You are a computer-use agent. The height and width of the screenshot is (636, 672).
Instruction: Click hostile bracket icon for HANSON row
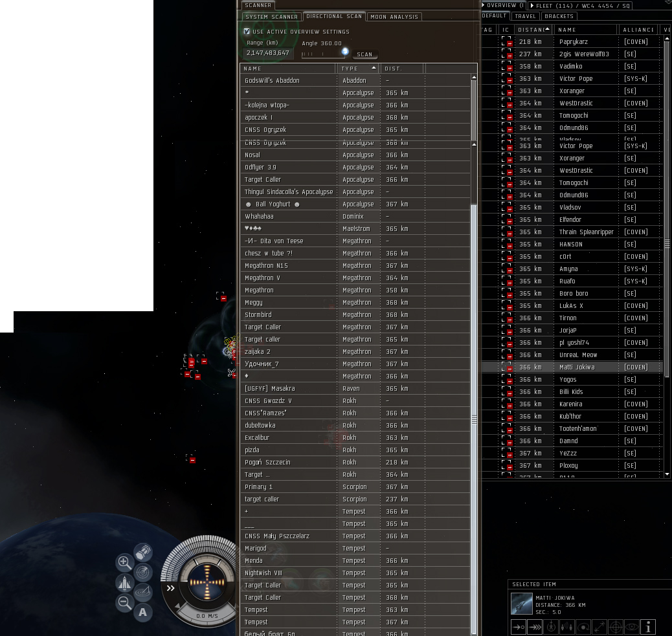506,244
